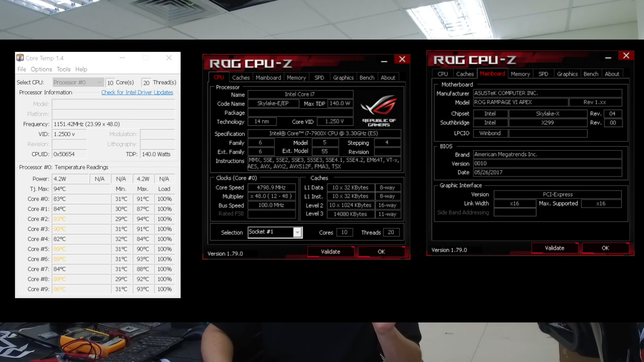Screen dimensions: 644x362
Task: Click Validate in right CPU-Z Mainboard window
Action: tap(554, 248)
